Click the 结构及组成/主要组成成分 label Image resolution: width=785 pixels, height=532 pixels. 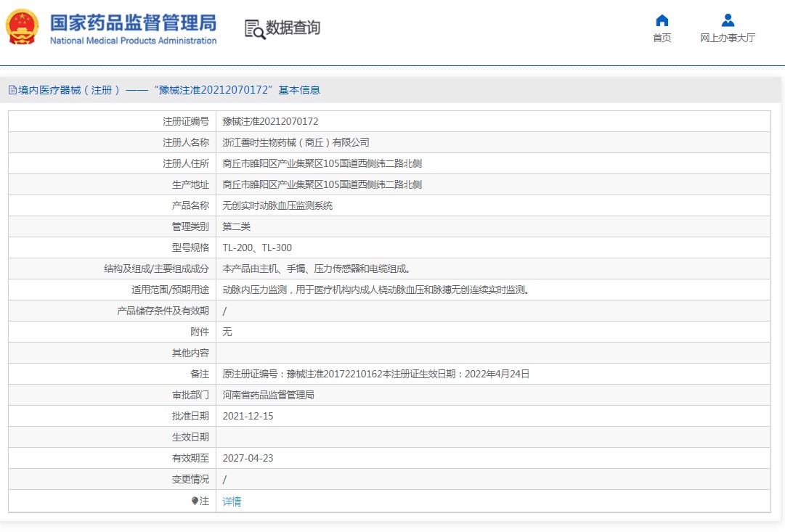click(x=156, y=269)
